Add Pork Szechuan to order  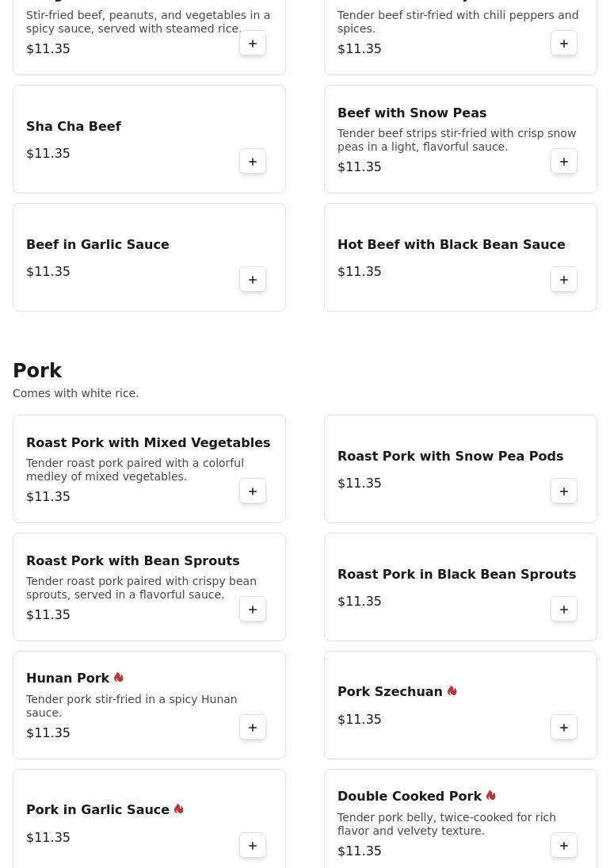(564, 728)
